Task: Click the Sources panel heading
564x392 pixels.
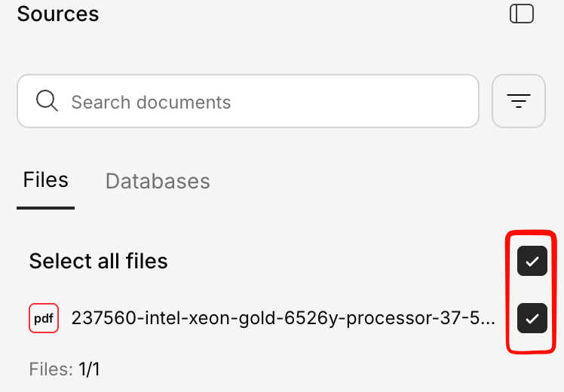Action: (58, 14)
